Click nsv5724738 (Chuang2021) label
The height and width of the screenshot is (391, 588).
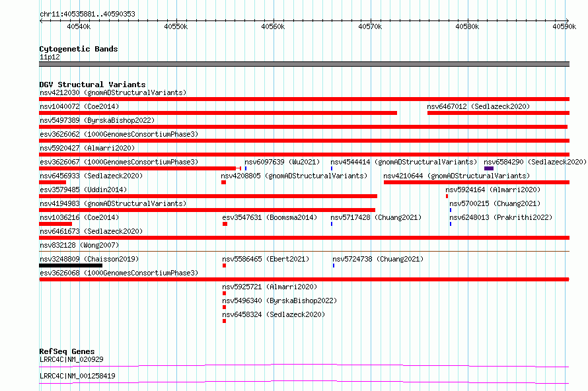[378, 259]
